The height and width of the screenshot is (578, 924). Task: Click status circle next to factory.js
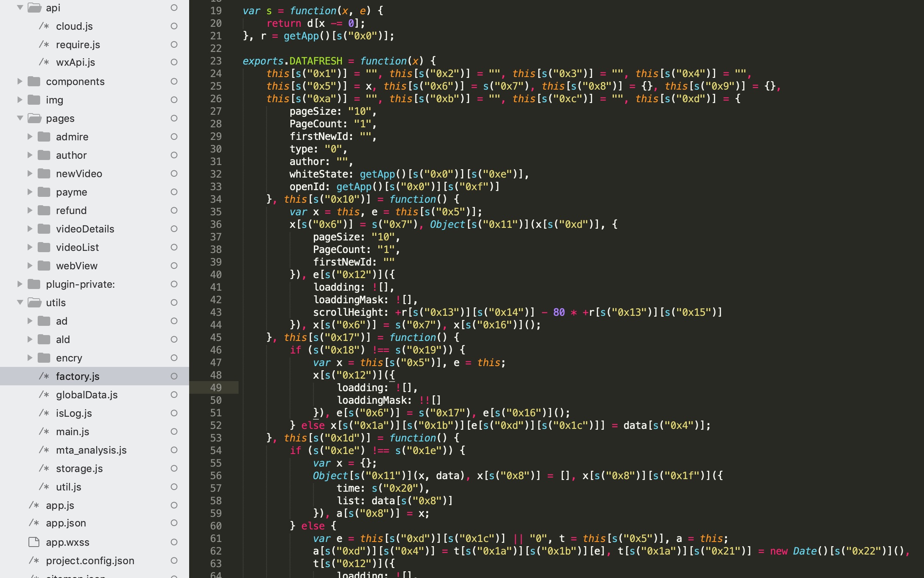174,376
